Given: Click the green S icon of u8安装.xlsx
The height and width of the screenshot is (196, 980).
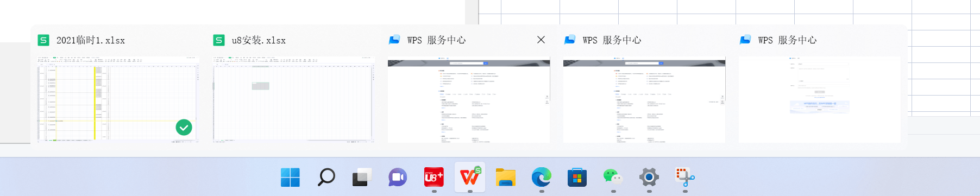Looking at the screenshot, I should (219, 40).
